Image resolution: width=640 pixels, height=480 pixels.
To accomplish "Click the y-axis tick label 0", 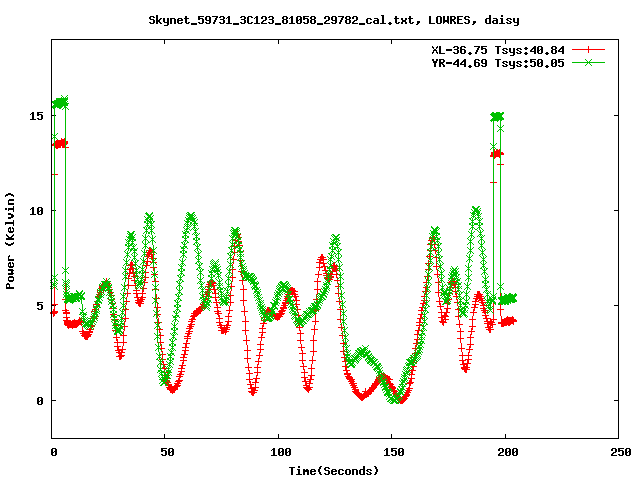I will [40, 401].
